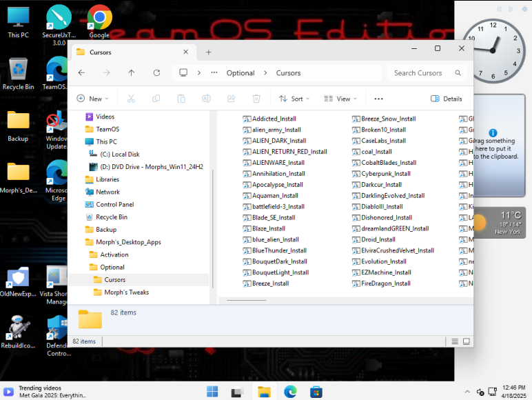Click the horizontal scrollbar in file list
Image resolution: width=532 pixels, height=400 pixels.
click(x=247, y=300)
